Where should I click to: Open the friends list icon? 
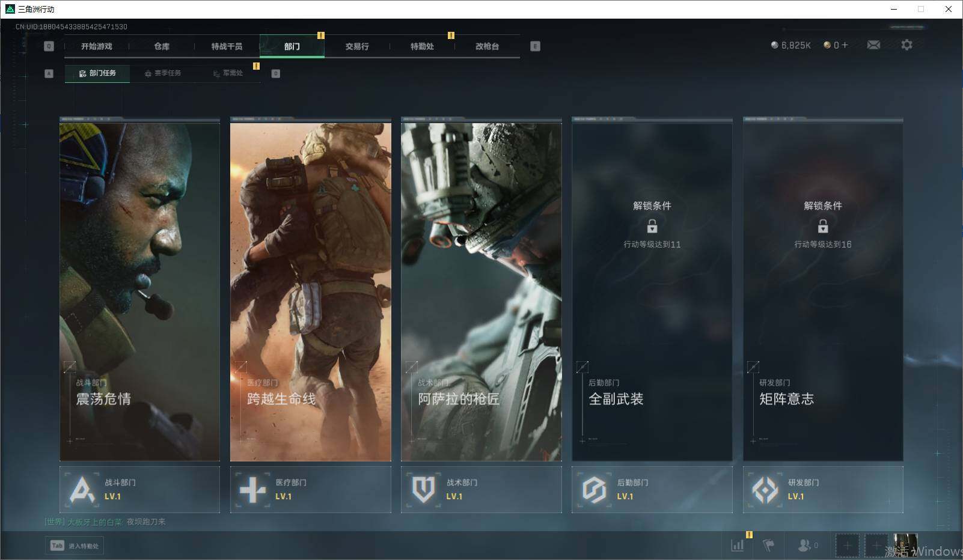(x=804, y=545)
